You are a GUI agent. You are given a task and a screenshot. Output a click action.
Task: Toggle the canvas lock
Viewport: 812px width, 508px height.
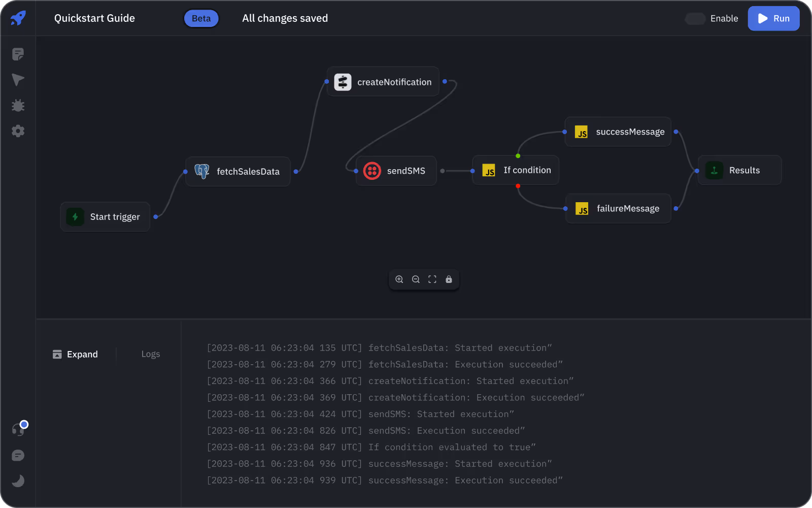click(449, 279)
